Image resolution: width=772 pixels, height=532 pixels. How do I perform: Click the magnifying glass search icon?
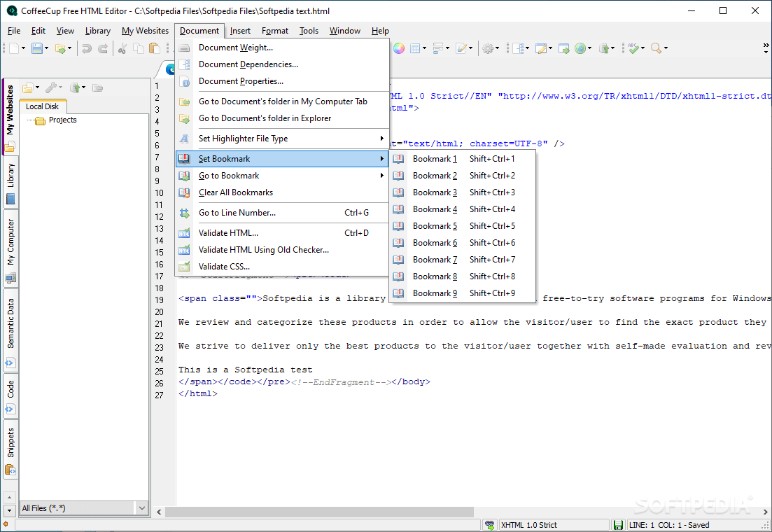click(x=656, y=48)
